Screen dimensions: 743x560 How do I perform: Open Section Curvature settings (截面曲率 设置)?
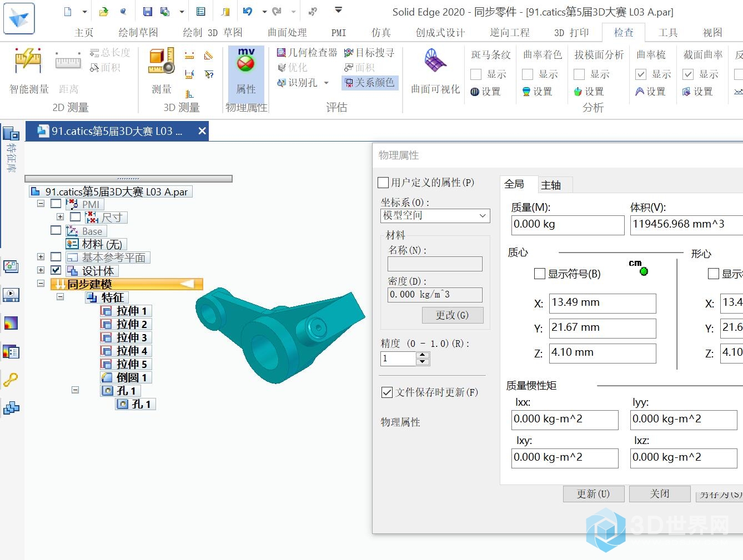pos(697,92)
